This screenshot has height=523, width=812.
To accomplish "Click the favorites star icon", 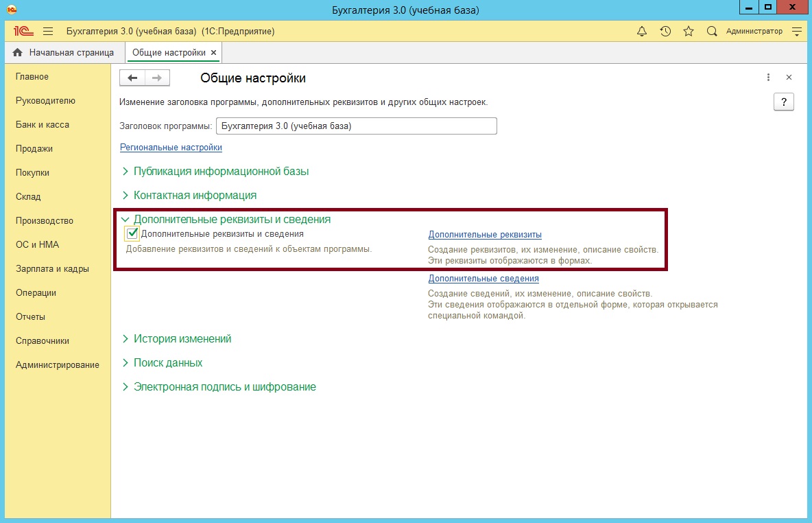I will click(689, 32).
